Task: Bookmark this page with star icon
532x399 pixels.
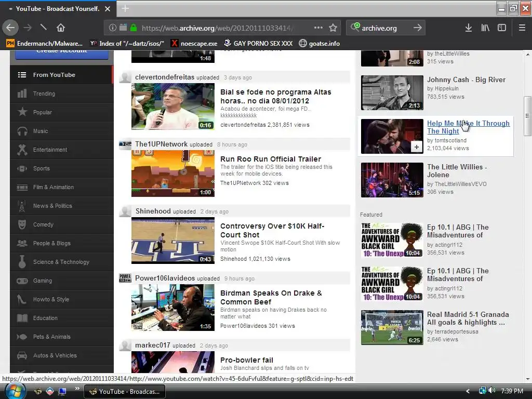Action: (333, 28)
